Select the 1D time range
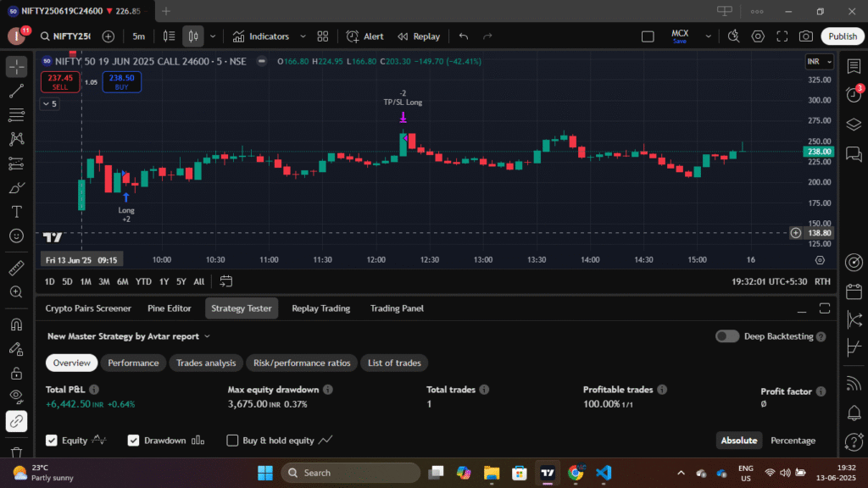868x488 pixels. (50, 281)
